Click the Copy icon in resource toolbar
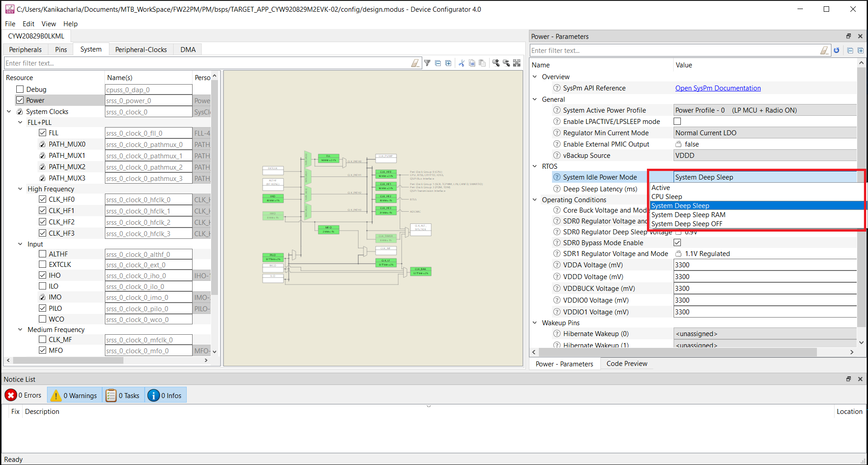This screenshot has width=868, height=465. coord(472,63)
